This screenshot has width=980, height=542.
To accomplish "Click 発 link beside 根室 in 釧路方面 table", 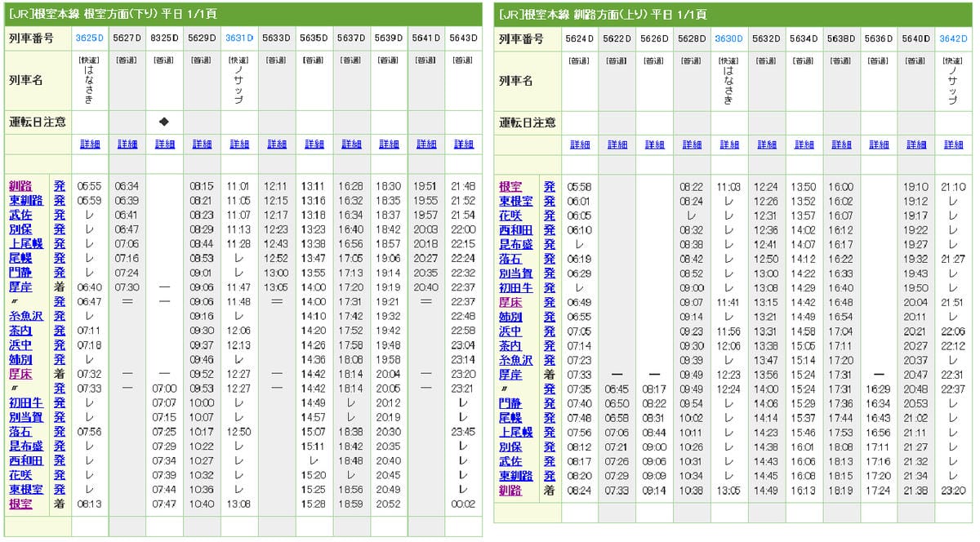I will [550, 186].
